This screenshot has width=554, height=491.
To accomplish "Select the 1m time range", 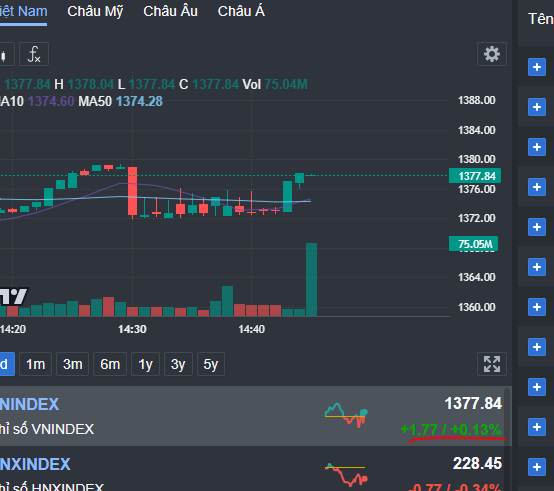I will (36, 364).
